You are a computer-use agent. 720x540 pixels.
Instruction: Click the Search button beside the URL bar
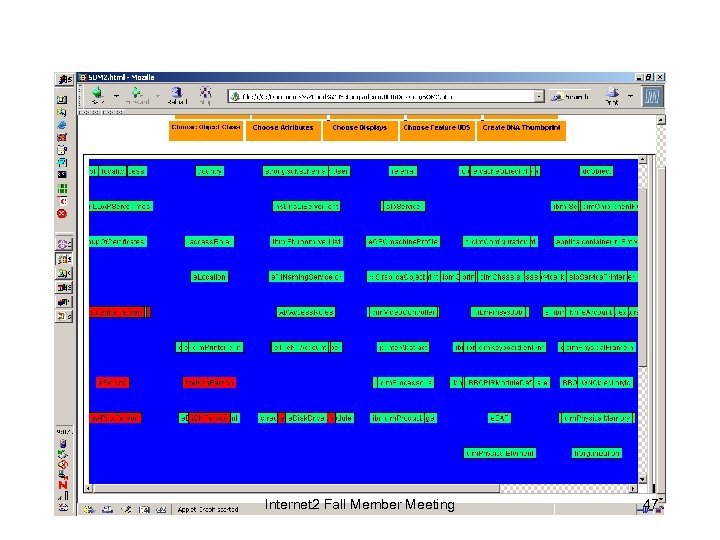pos(570,96)
